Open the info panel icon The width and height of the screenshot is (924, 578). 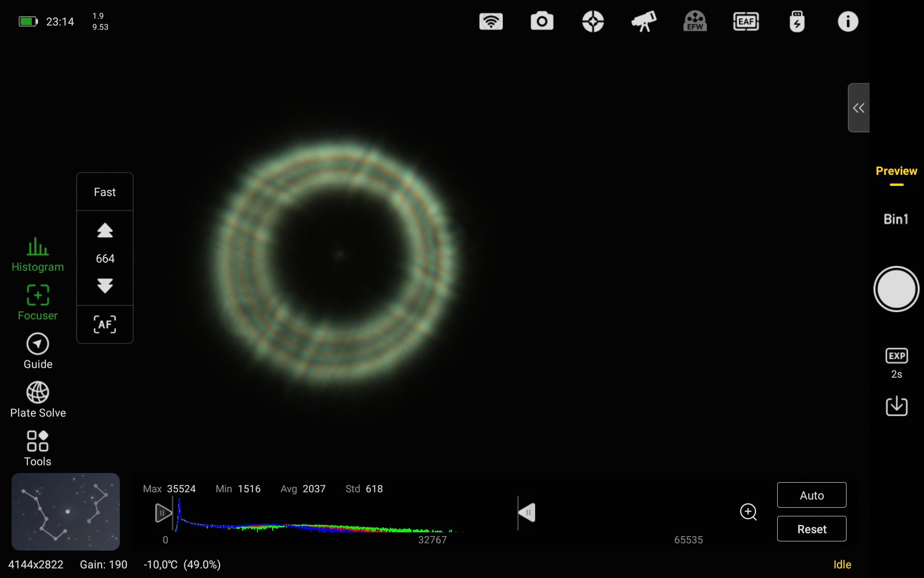(x=848, y=22)
